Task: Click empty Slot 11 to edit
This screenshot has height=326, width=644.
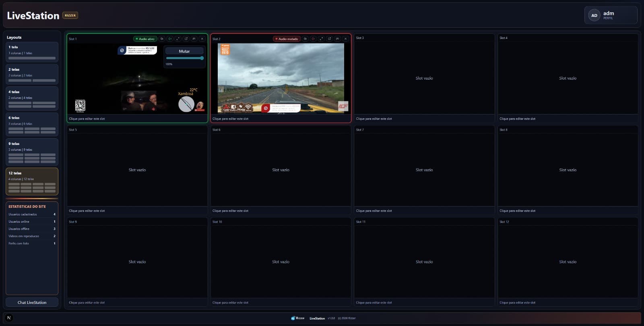Action: click(x=424, y=262)
